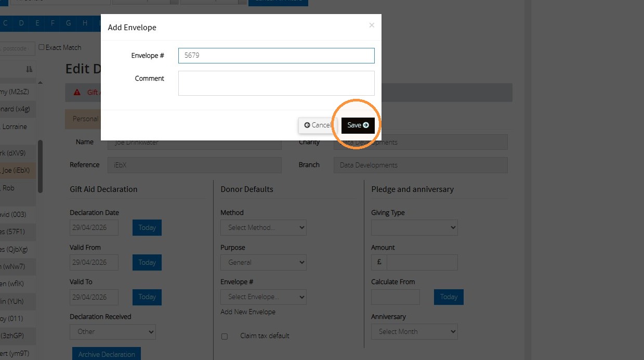Select donor entry ending (QjbXg)
644x360 pixels.
[18, 249]
